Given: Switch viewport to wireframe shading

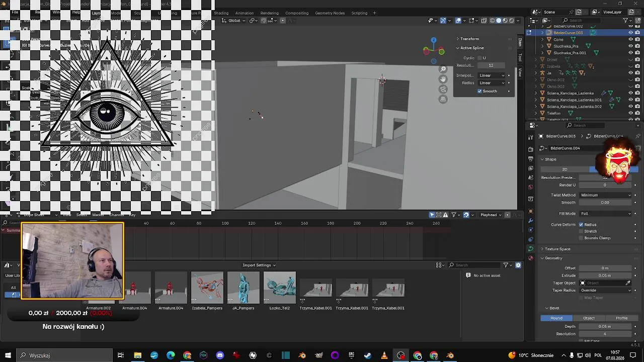Looking at the screenshot, I should 493,21.
